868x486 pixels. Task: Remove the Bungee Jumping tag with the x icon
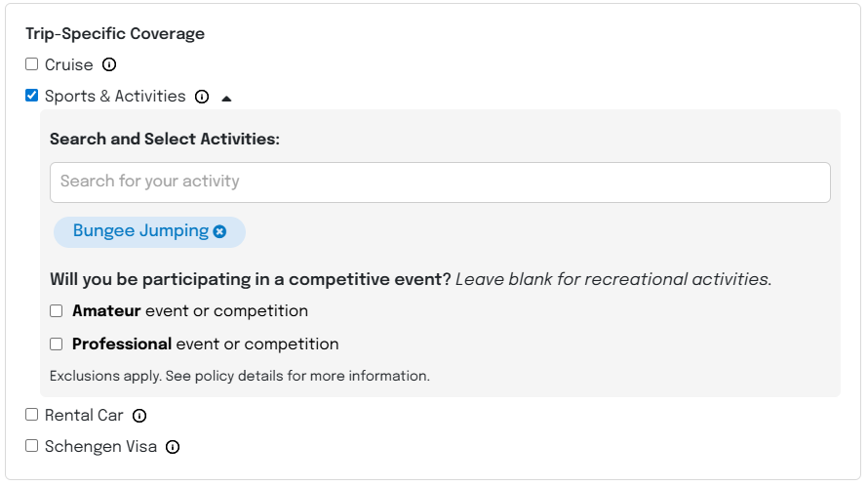pyautogui.click(x=219, y=231)
